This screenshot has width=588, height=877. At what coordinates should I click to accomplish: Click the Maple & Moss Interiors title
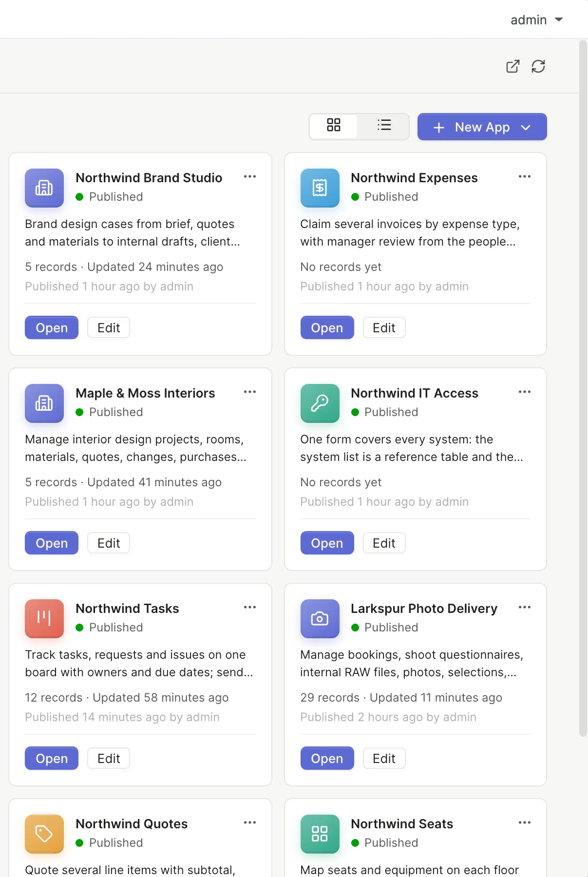(145, 393)
